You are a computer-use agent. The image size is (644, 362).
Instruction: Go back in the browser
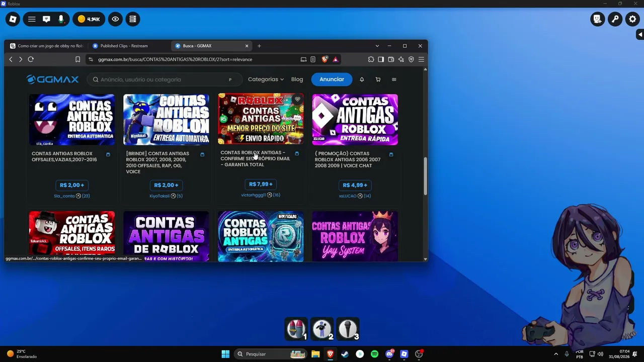[11, 59]
